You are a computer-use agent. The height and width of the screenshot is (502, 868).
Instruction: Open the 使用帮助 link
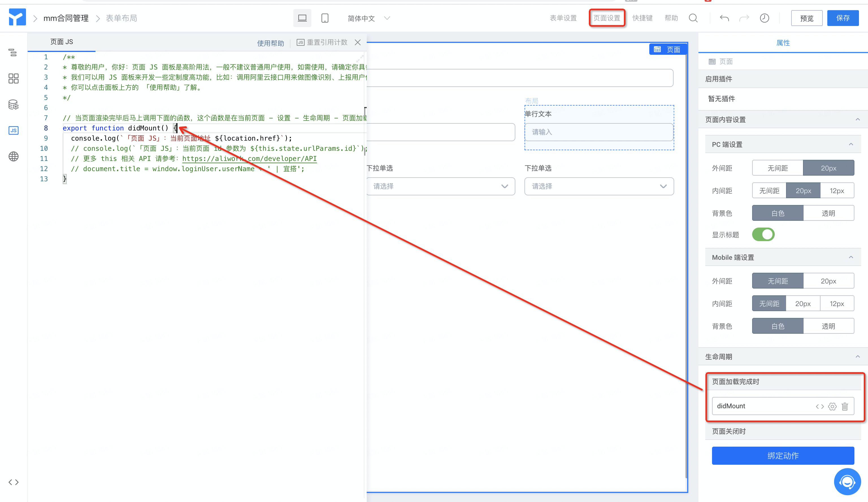pos(270,43)
